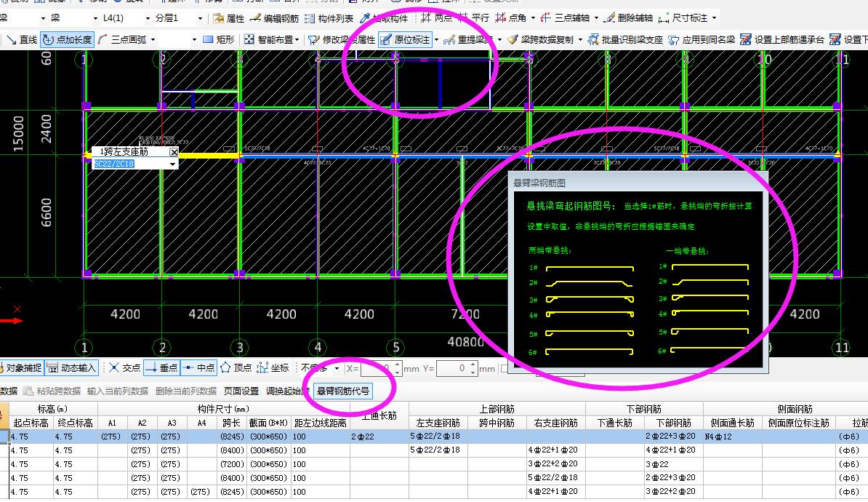Viewport: 868px width, 502px height.
Task: Click the 修改梁段属性 tool
Action: click(x=342, y=40)
